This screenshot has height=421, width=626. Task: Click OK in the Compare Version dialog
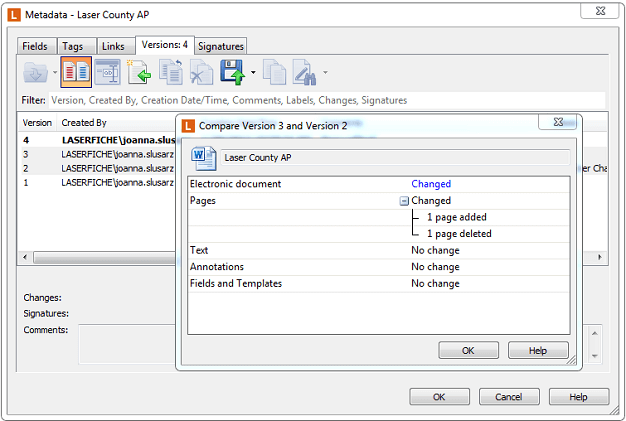coord(468,350)
